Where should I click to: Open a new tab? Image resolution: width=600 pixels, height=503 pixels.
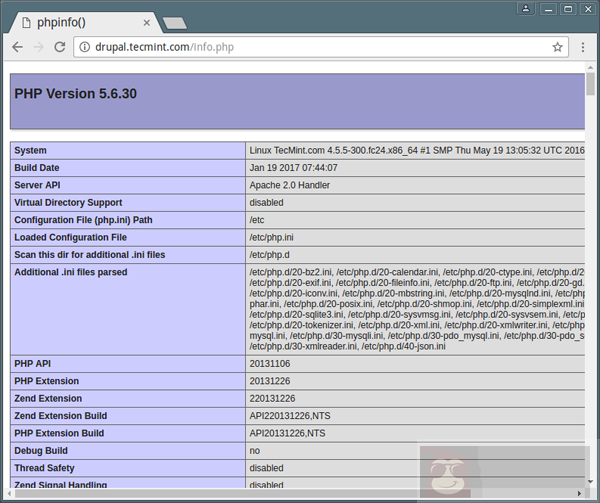(175, 23)
